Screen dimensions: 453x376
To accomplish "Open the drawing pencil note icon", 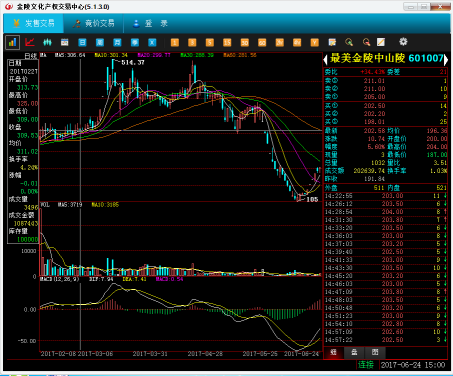I will coord(381,42).
